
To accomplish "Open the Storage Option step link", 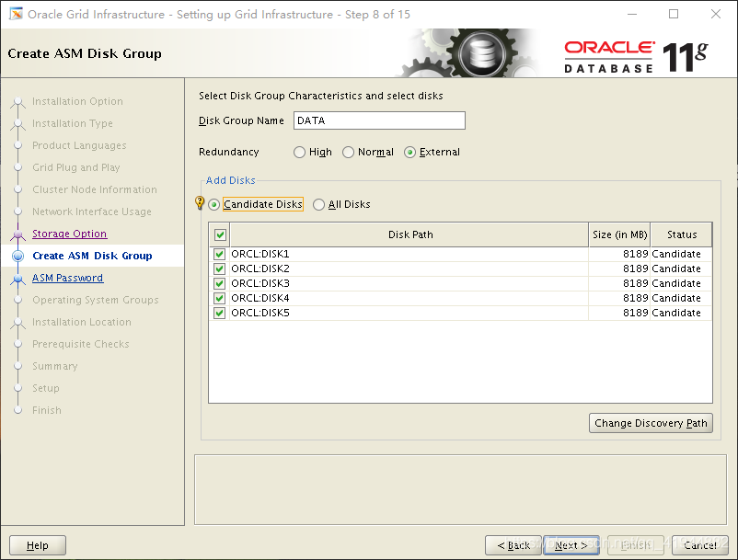I will (70, 234).
